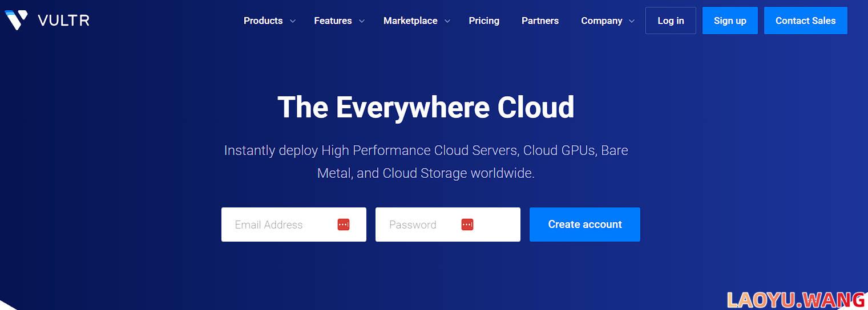Open the Marketplace menu
868x310 pixels.
[410, 21]
